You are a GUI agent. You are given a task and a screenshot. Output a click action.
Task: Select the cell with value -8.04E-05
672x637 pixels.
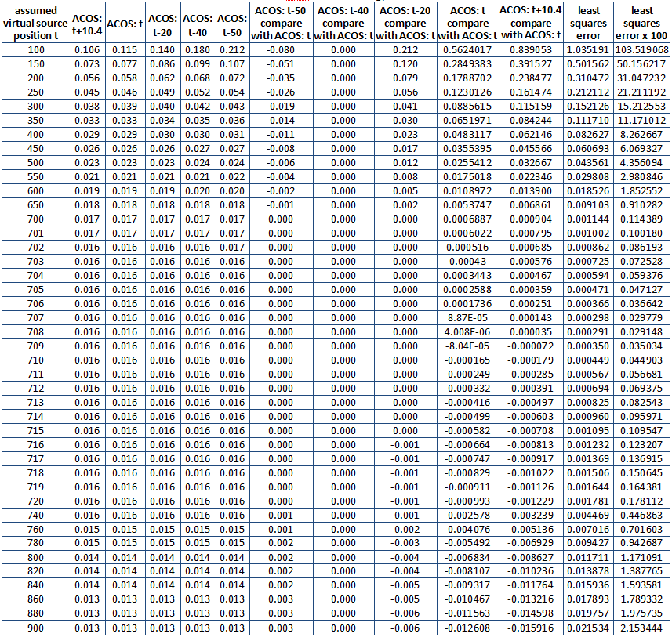(x=468, y=346)
